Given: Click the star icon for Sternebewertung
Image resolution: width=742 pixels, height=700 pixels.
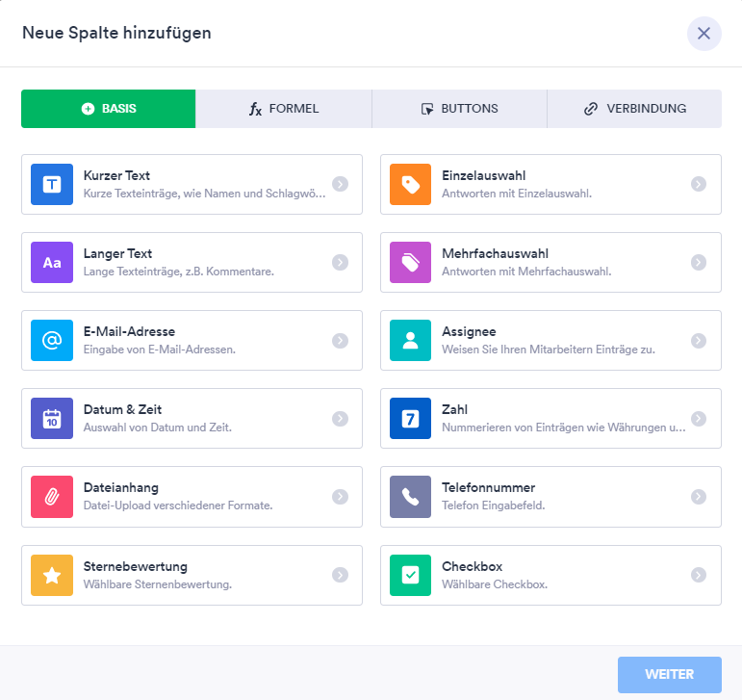Looking at the screenshot, I should [52, 575].
